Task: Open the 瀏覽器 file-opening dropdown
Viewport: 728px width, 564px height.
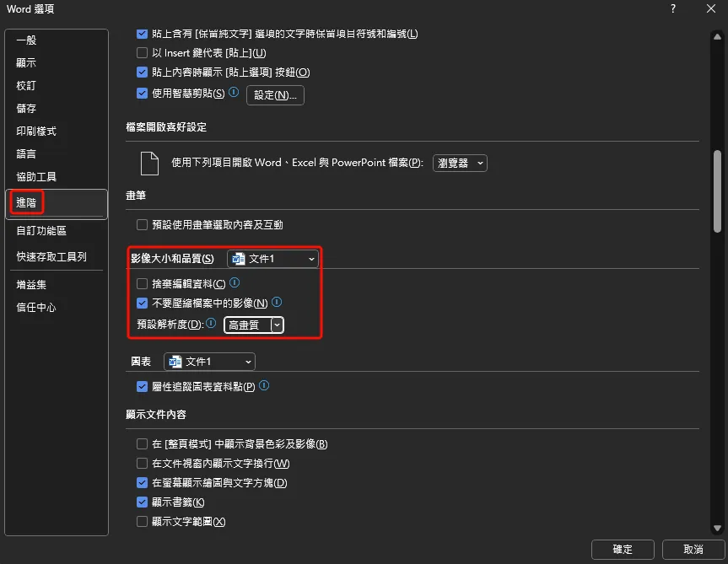Action: [x=460, y=164]
